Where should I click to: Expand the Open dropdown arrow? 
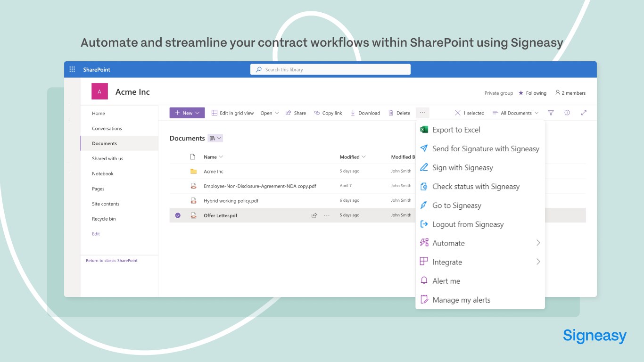277,113
